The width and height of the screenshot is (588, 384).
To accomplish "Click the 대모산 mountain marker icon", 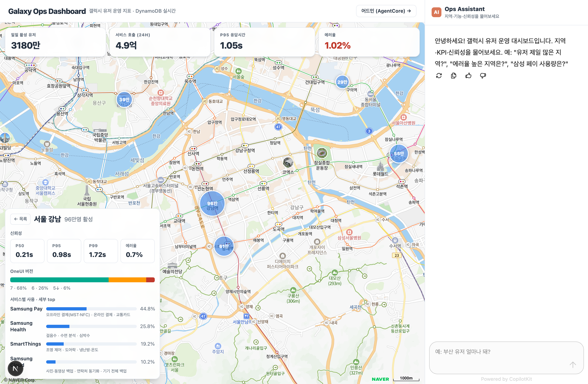I will point(334,272).
